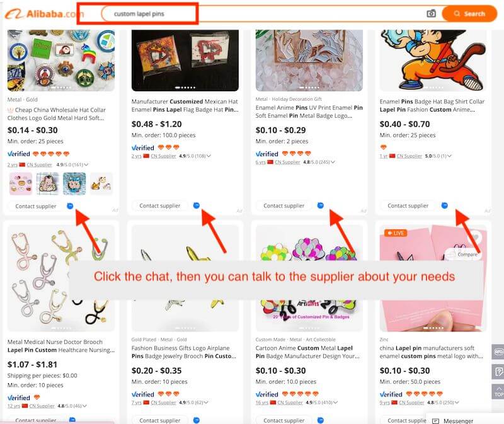Open chat for the $0.40 - $0.70 product
The width and height of the screenshot is (504, 424).
point(445,205)
